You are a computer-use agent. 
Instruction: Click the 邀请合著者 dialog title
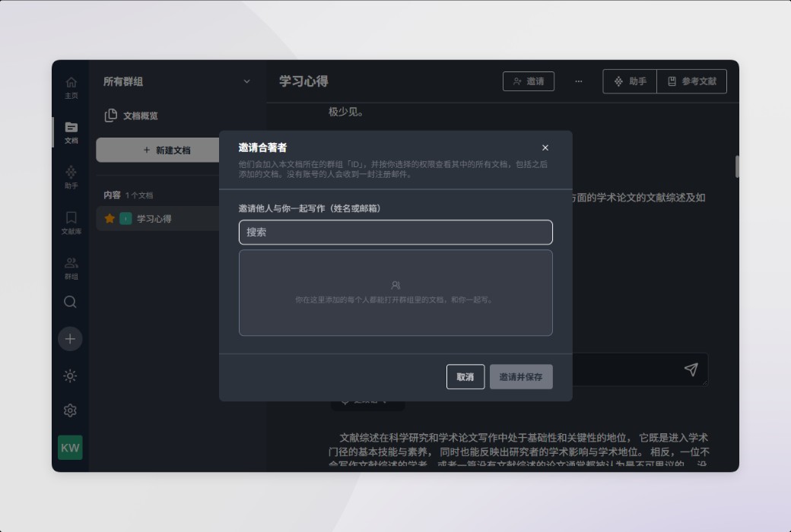(x=262, y=147)
